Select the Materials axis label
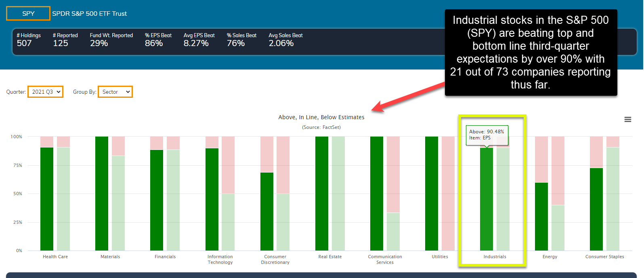644x278 pixels. coord(110,257)
